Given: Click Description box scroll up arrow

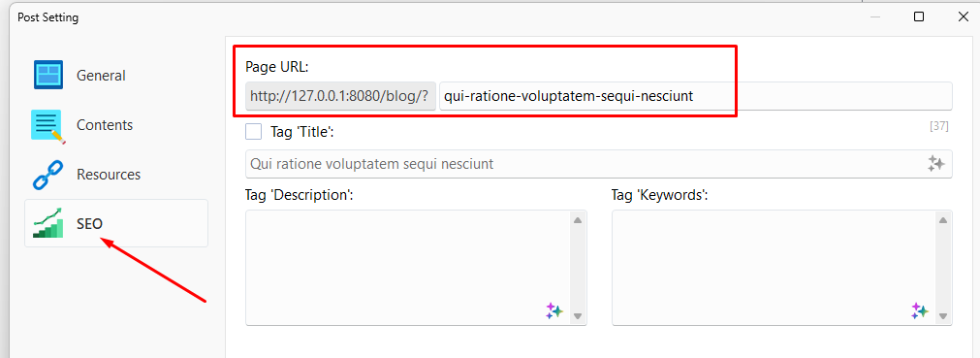Looking at the screenshot, I should point(578,220).
